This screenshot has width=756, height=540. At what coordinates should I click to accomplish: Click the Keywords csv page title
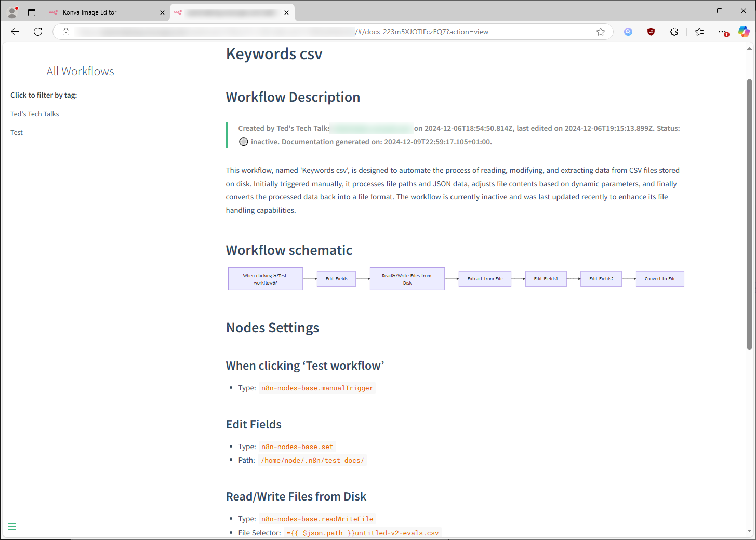click(274, 54)
